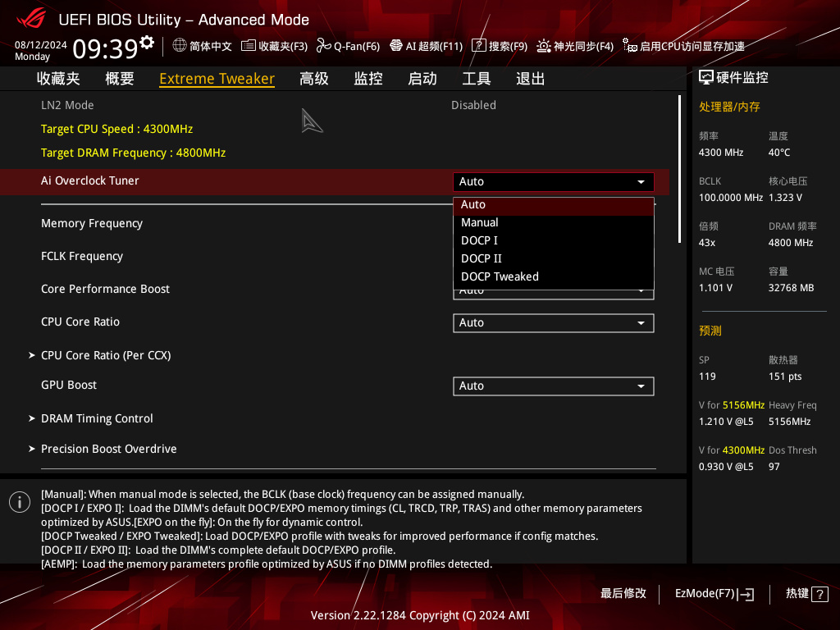Click the language globe icon
Viewport: 840px width, 630px height.
point(180,46)
